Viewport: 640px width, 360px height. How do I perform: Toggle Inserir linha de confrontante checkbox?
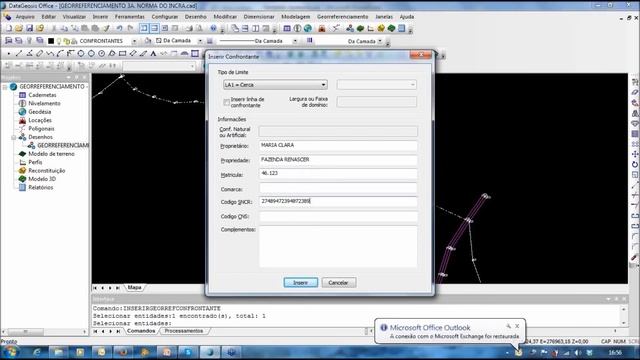click(226, 102)
